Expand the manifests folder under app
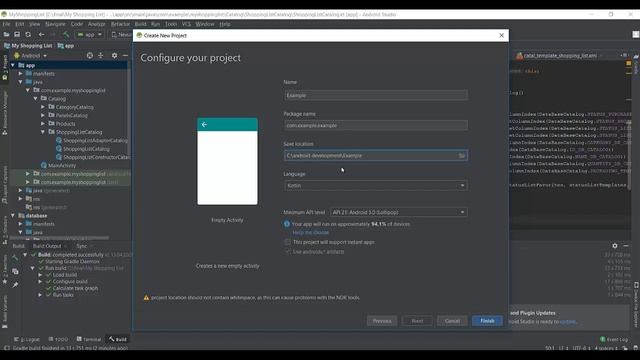The image size is (640, 360). point(20,73)
